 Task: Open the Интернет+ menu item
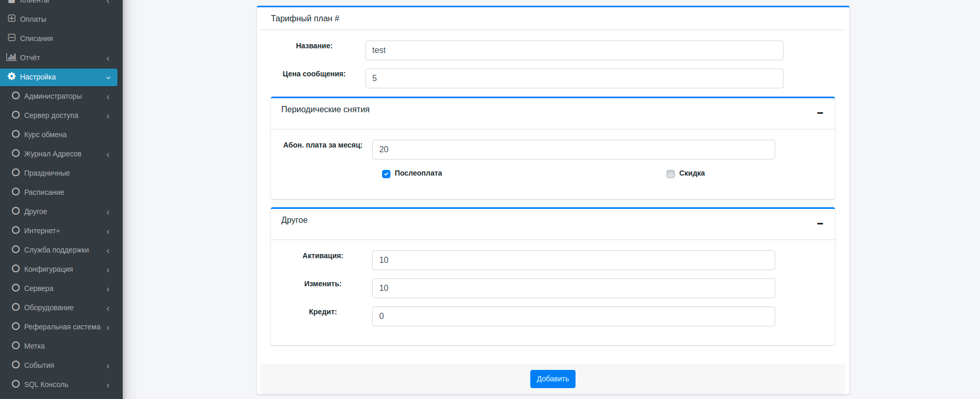point(42,231)
